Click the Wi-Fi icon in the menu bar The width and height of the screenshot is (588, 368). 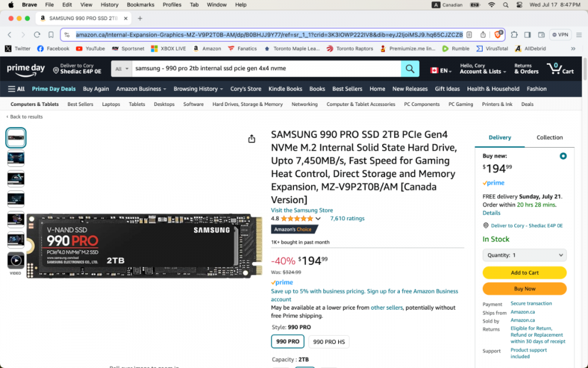point(492,5)
